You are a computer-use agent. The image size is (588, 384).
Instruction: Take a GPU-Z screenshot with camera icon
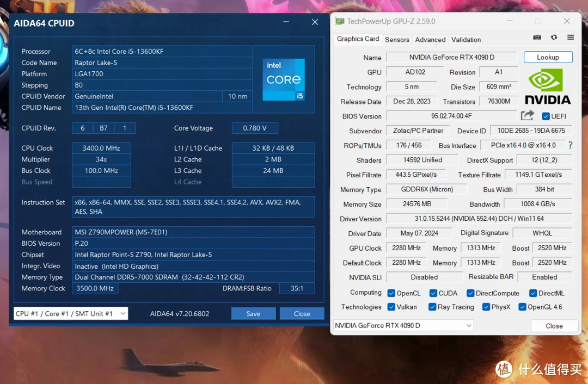[537, 38]
